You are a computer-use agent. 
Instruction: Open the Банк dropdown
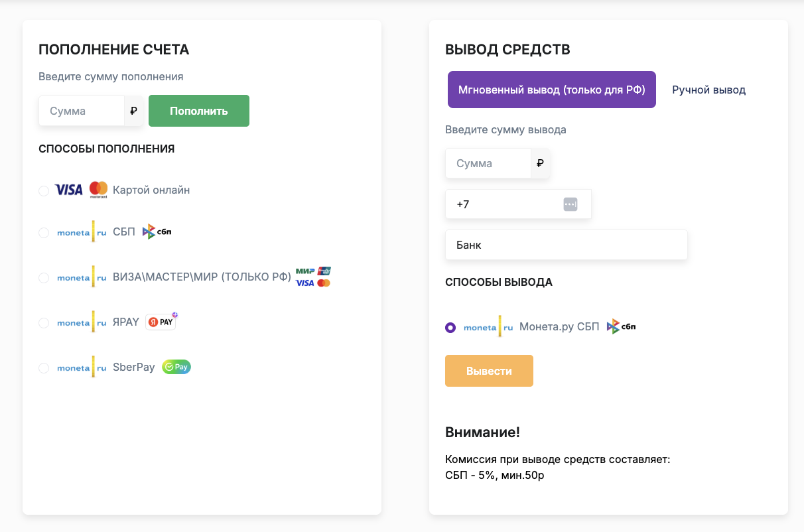[x=567, y=245]
